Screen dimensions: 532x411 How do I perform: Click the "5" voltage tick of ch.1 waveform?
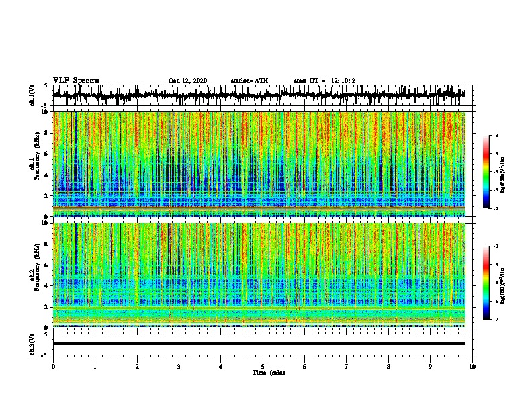click(46, 85)
